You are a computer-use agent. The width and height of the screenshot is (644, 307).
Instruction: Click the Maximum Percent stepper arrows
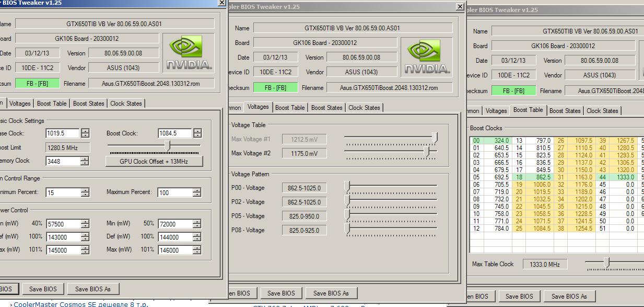point(197,192)
